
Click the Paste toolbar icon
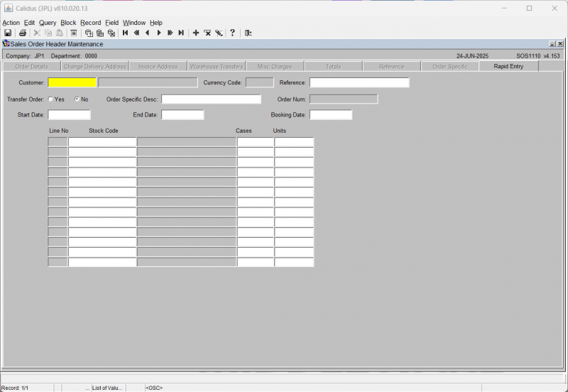click(60, 33)
